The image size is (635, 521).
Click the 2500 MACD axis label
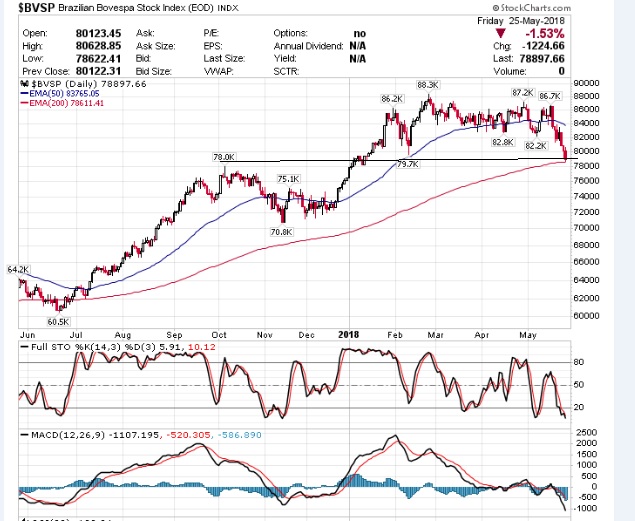pyautogui.click(x=586, y=432)
